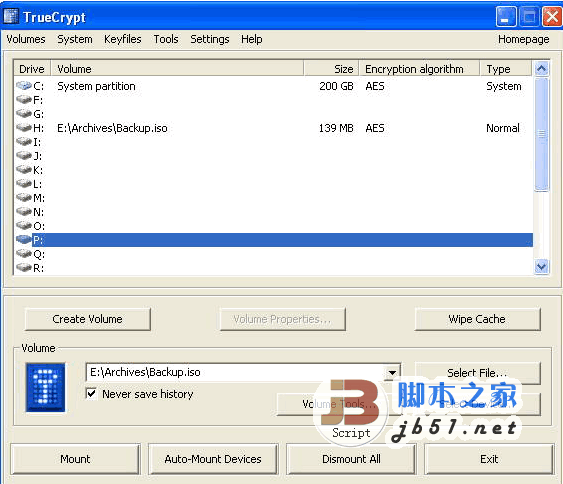Click the Type column header
Screen dimensions: 563x484
click(x=506, y=69)
